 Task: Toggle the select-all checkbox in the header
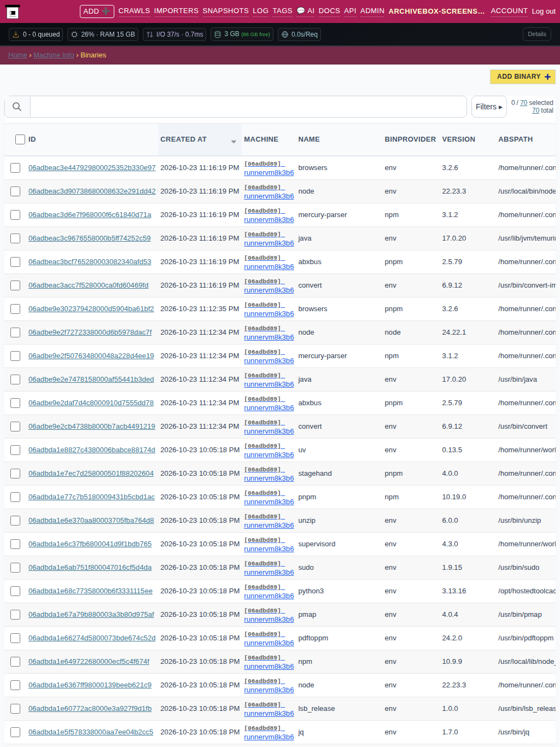[20, 139]
